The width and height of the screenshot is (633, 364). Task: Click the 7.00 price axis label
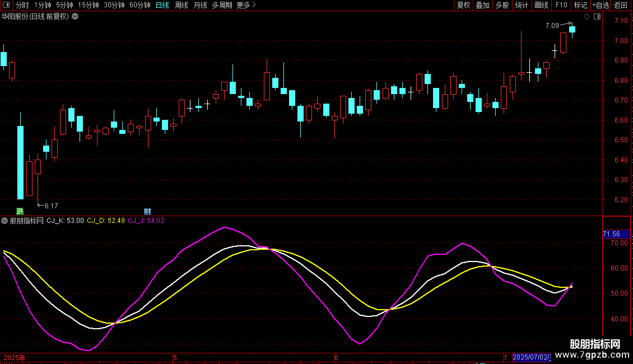(x=621, y=41)
